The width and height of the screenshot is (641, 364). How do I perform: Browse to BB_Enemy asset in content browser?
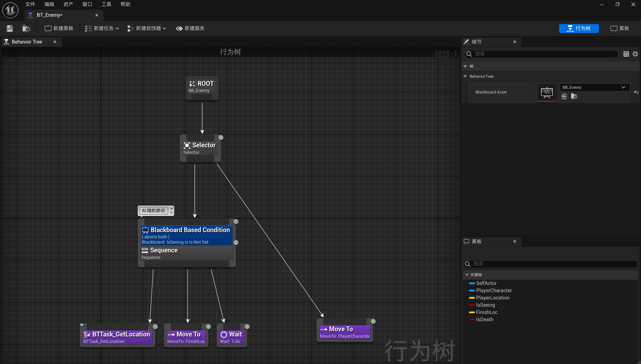(x=574, y=97)
